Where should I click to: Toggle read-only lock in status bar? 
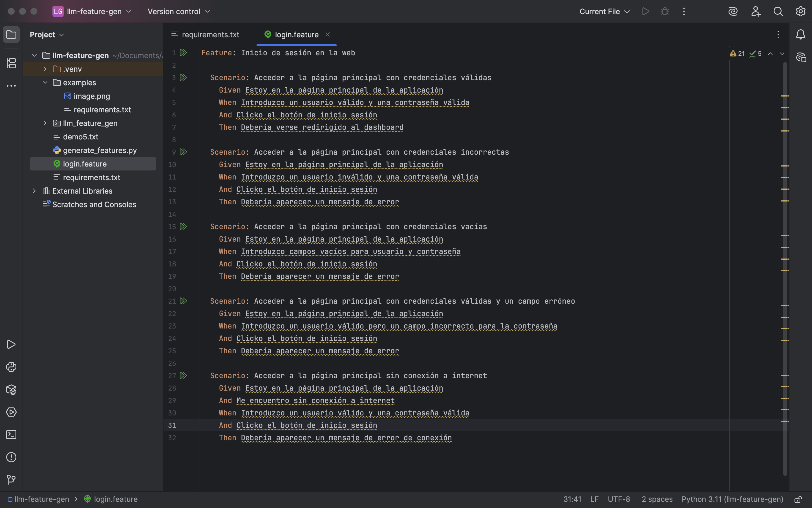[798, 500]
